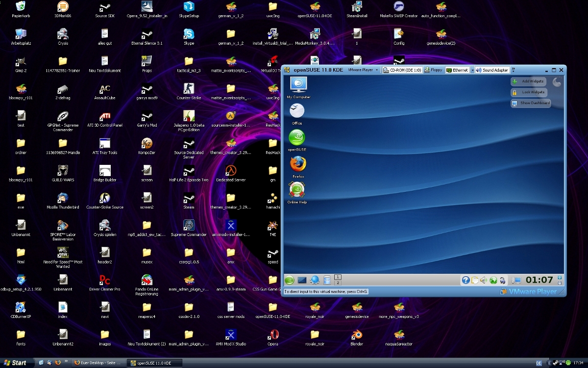Screen dimensions: 588x368
Task: Open the Mozilla Thunderbird desktop shortcut
Action: pos(63,198)
